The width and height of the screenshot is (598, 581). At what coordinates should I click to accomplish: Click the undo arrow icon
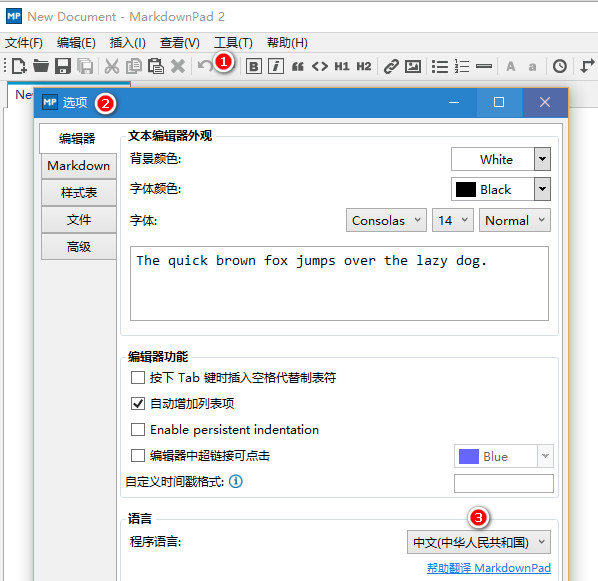click(205, 66)
